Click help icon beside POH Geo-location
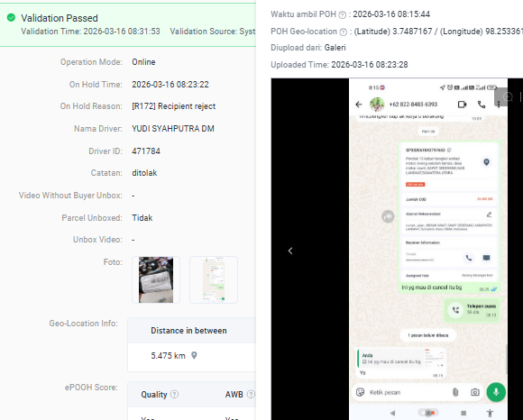 click(x=344, y=32)
